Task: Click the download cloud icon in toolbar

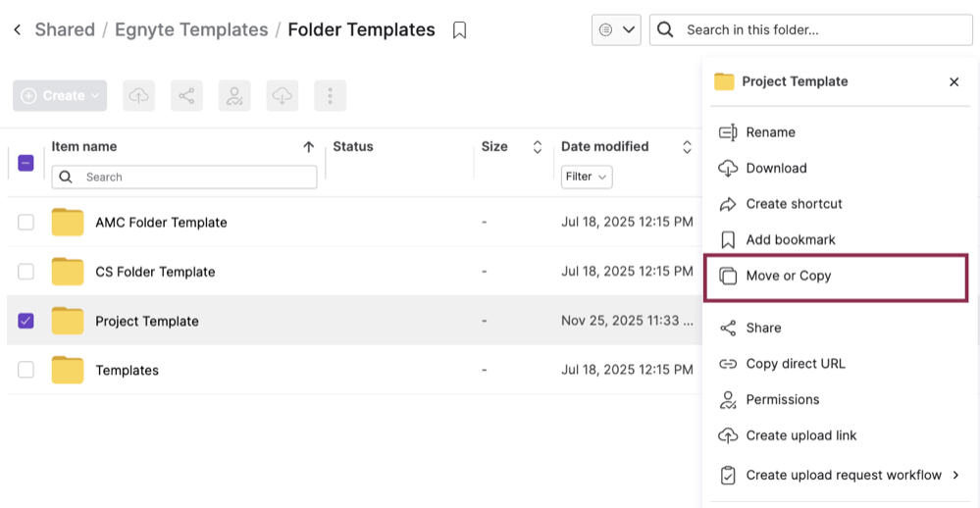Action: [282, 95]
